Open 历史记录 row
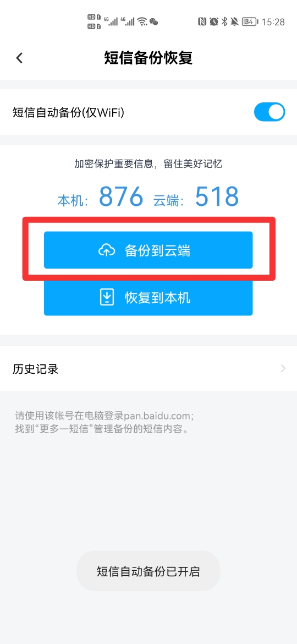 (148, 368)
